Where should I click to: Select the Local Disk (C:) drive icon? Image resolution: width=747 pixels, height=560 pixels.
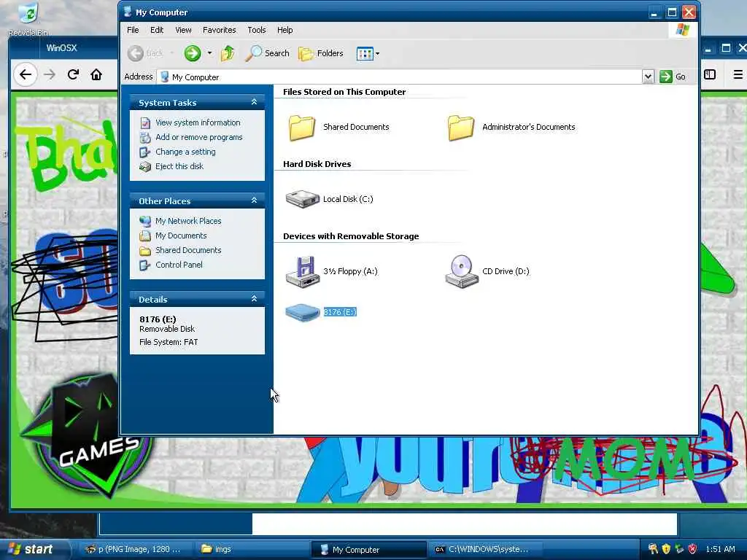click(302, 198)
